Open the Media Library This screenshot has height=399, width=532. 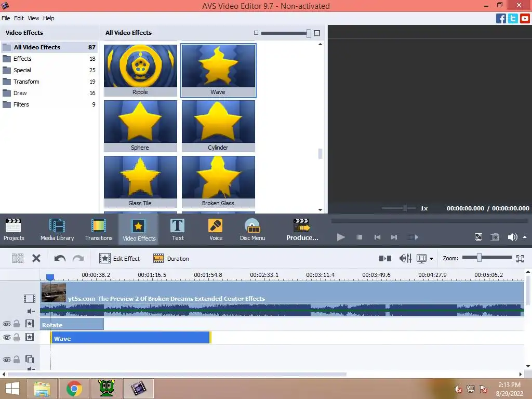point(57,230)
